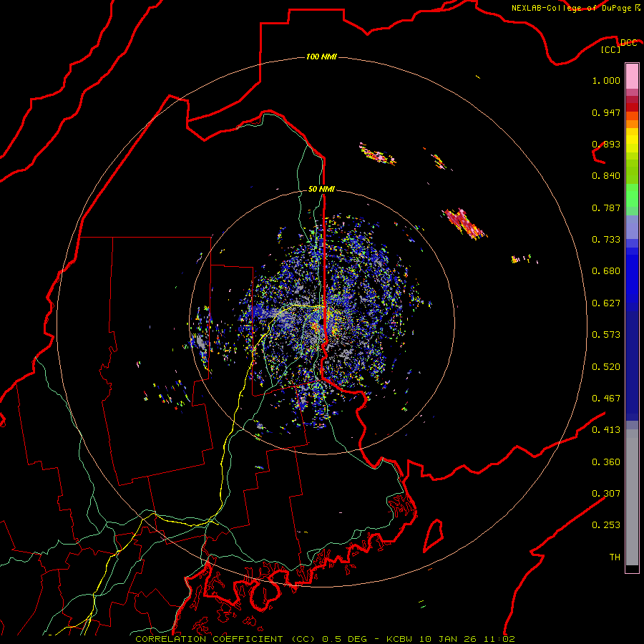Pick the pink segment of the color bar

[x=632, y=77]
